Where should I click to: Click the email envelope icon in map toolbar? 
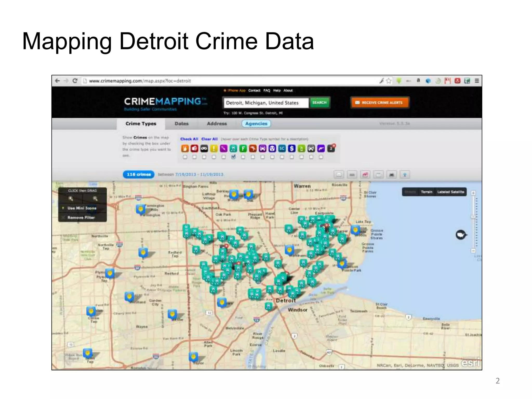pos(339,175)
